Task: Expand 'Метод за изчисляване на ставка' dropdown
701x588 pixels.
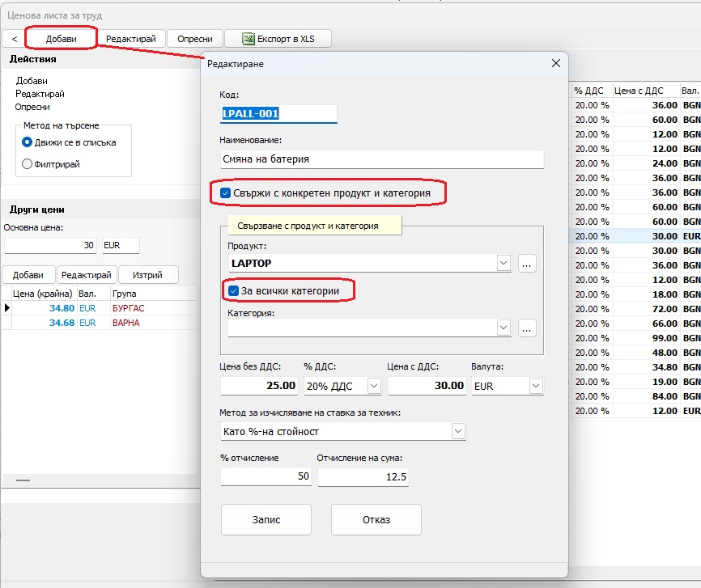Action: (458, 432)
